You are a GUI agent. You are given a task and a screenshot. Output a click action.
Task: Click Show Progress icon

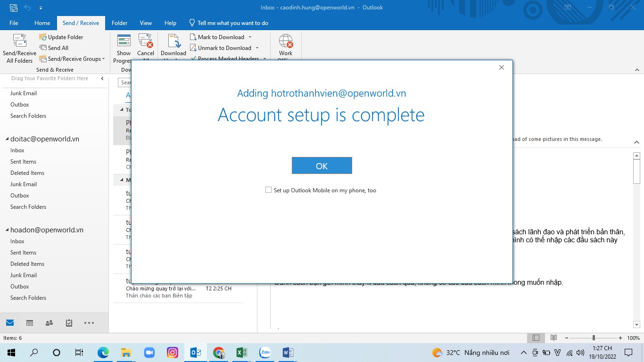[124, 41]
